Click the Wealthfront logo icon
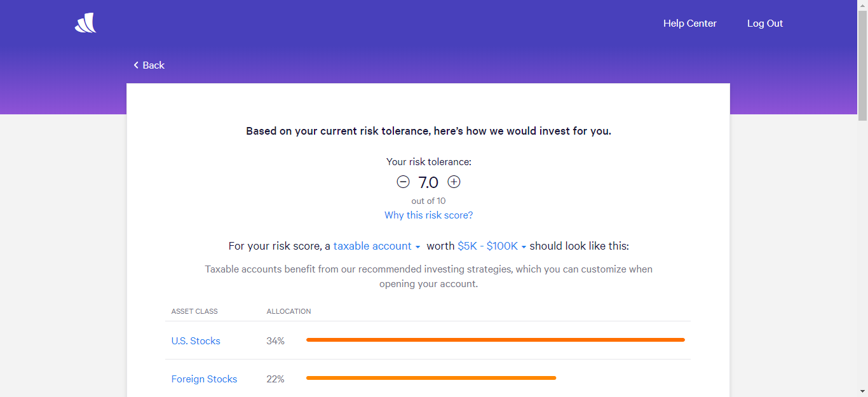The height and width of the screenshot is (397, 868). (x=85, y=24)
